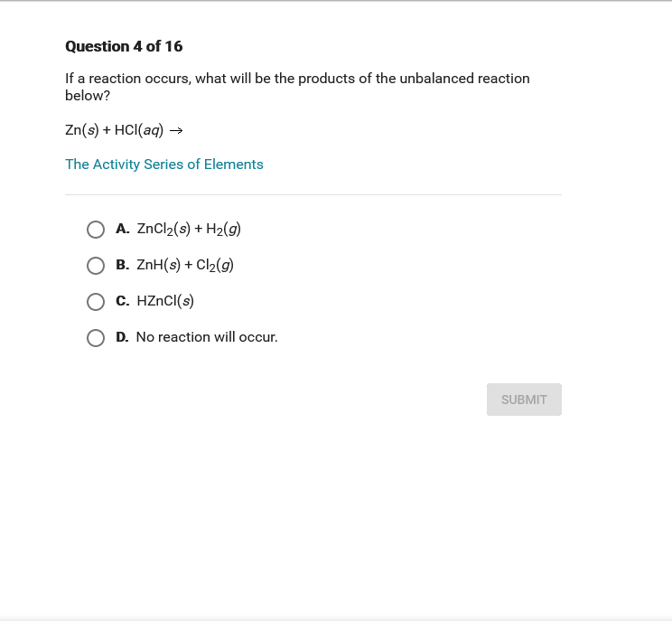This screenshot has height=621, width=672.
Task: Click the ZnCl2(s) + H2(g) answer text
Action: click(189, 230)
